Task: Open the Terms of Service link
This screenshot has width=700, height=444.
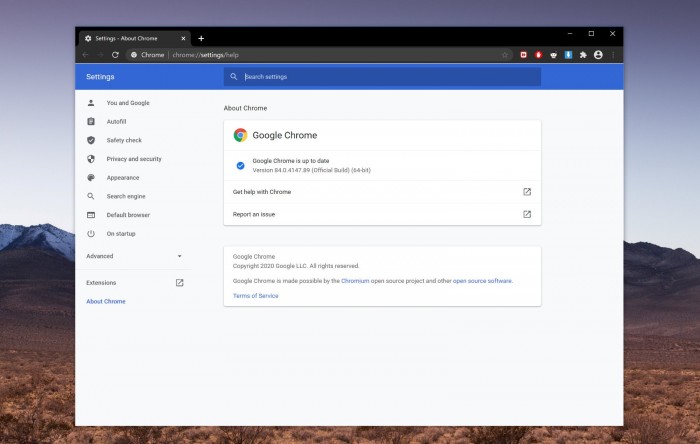Action: [x=256, y=296]
